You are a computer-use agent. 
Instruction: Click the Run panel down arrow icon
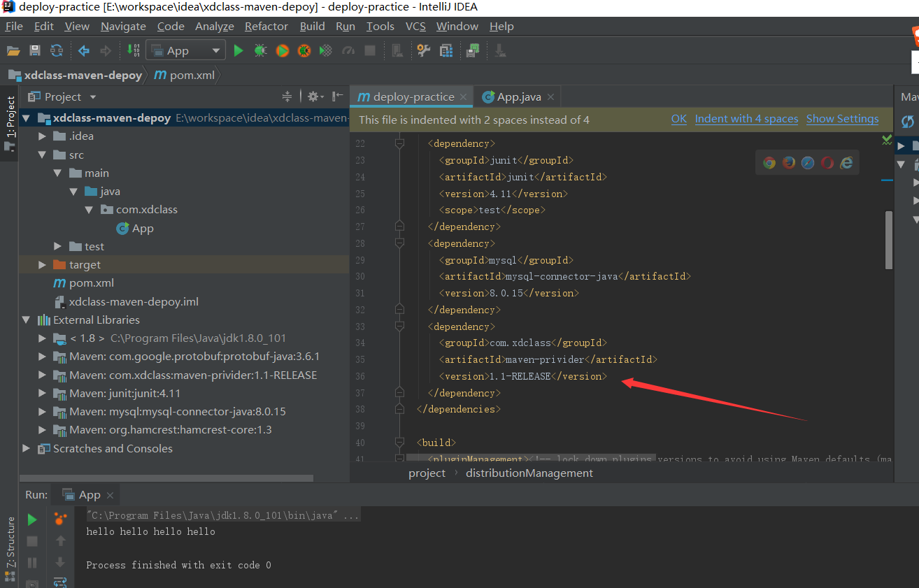click(x=61, y=561)
